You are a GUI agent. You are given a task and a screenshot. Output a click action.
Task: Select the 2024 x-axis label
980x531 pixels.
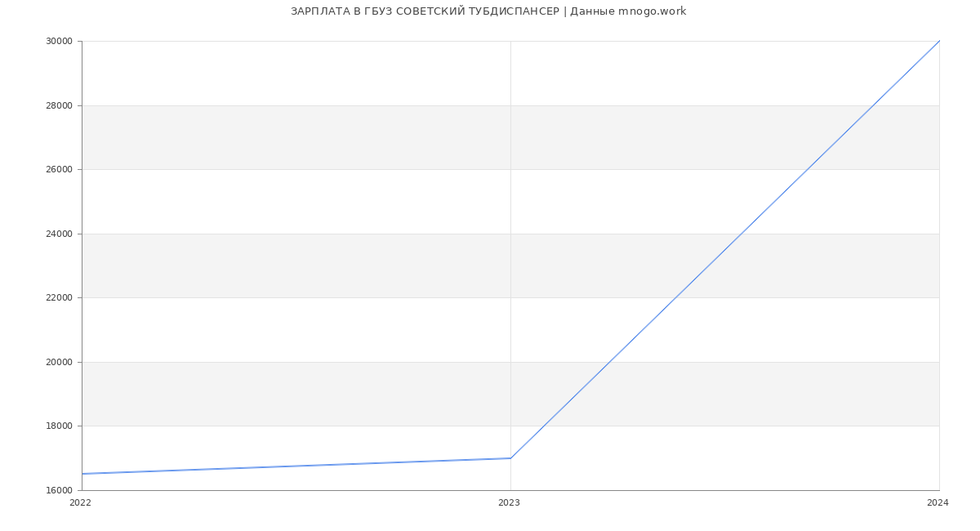(x=938, y=503)
